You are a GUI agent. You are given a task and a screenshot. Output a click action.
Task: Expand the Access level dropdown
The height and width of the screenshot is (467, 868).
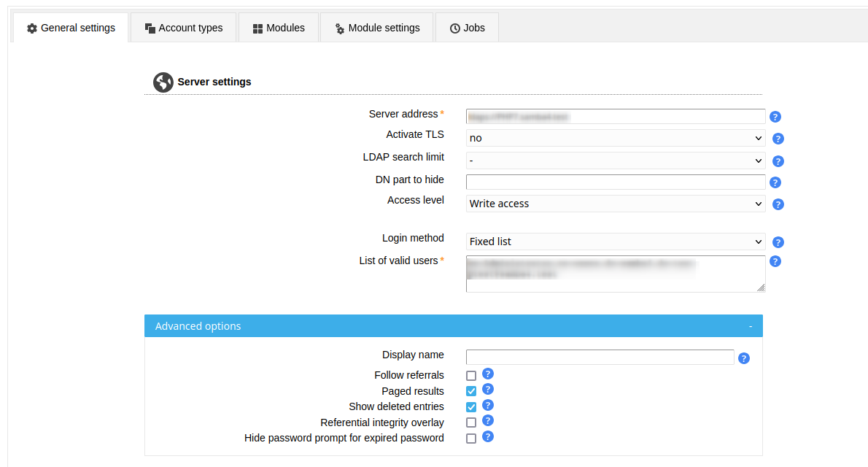click(615, 204)
